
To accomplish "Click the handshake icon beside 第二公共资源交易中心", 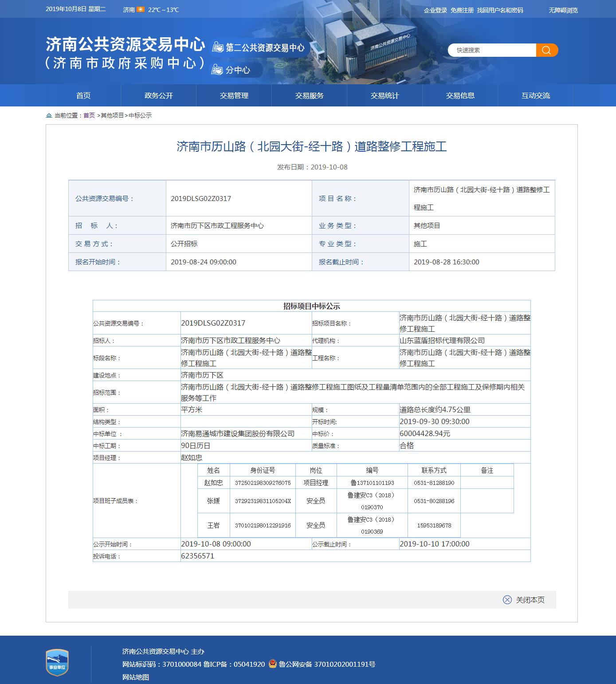I will coord(218,47).
